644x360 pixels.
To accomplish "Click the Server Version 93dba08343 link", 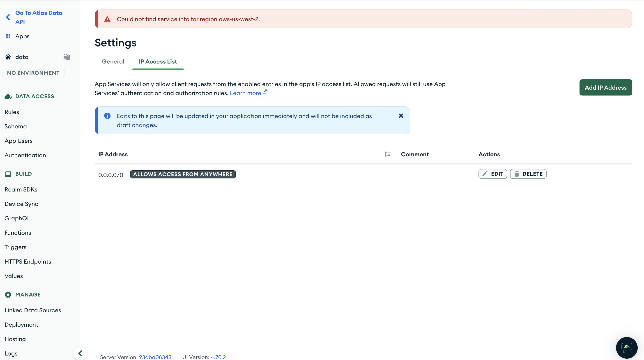I will pos(155,357).
